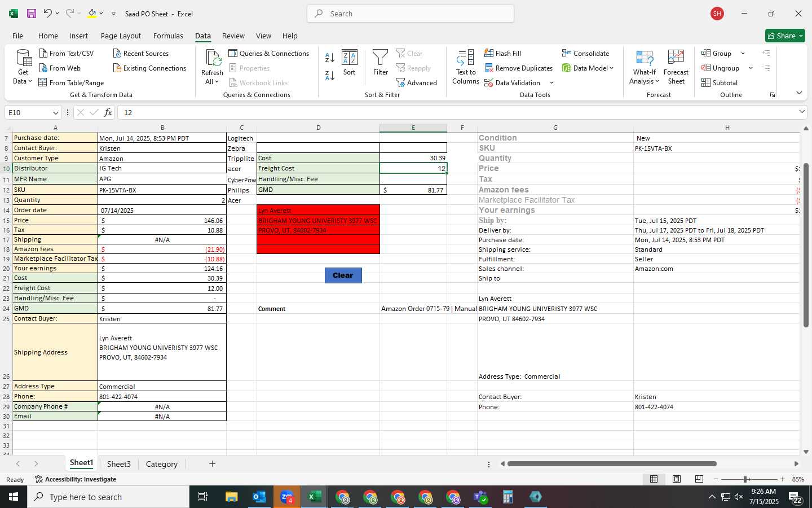
Task: Click the Search box in title bar
Action: click(x=411, y=14)
